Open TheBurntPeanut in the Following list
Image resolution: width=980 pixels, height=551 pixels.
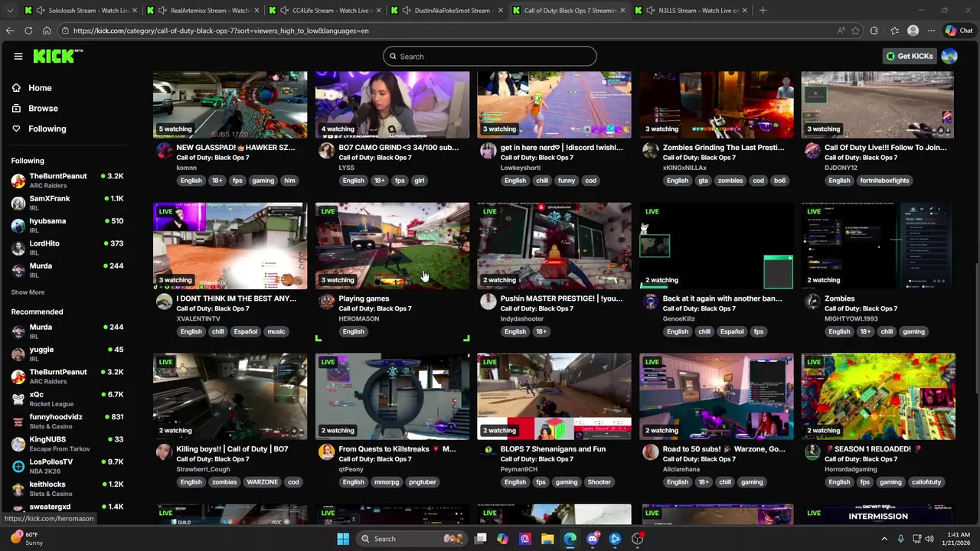click(67, 181)
